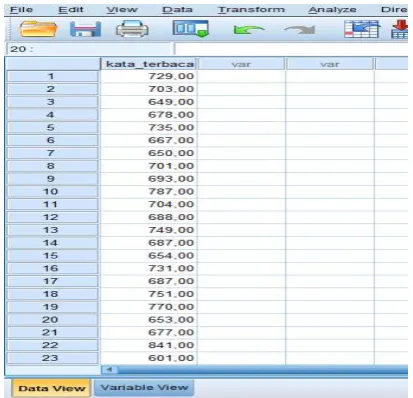The width and height of the screenshot is (413, 398).
Task: Click cell with value 729,00
Action: tap(149, 76)
